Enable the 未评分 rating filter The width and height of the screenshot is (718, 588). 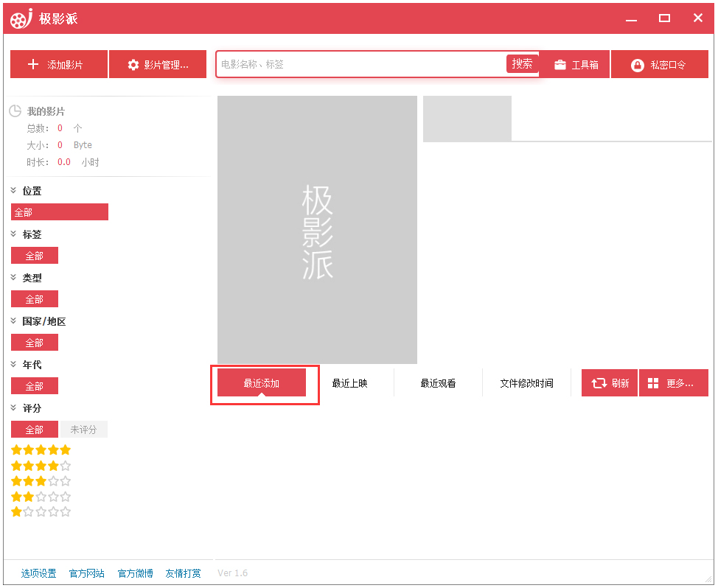pos(83,428)
